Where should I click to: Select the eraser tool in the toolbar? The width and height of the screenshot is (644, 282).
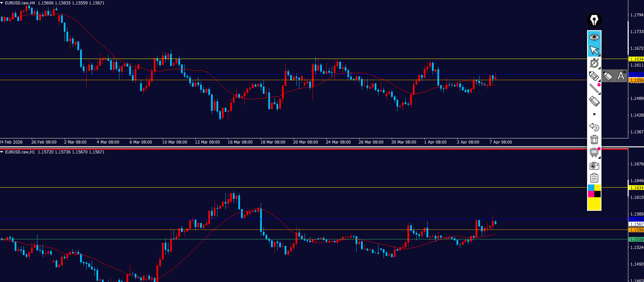(594, 101)
